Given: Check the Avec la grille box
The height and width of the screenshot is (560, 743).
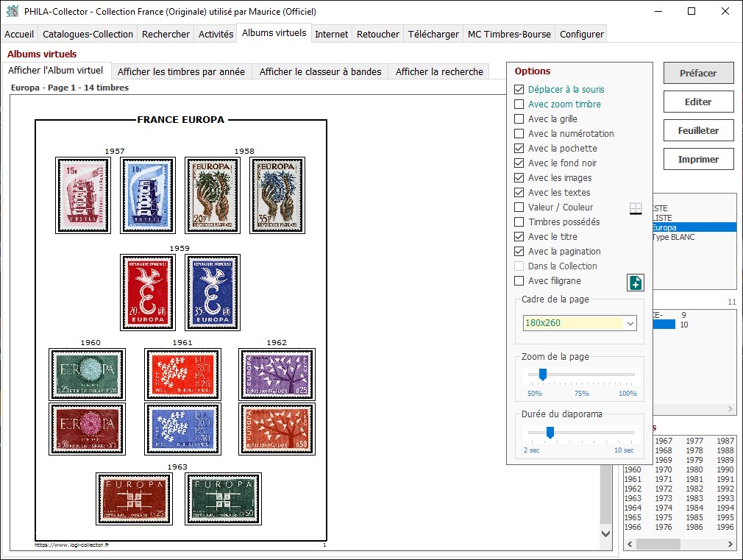Looking at the screenshot, I should pyautogui.click(x=519, y=119).
